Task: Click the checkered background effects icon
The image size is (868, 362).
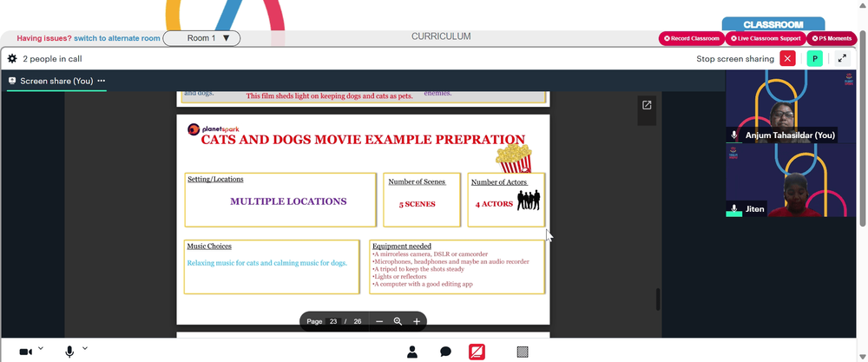Action: click(522, 352)
